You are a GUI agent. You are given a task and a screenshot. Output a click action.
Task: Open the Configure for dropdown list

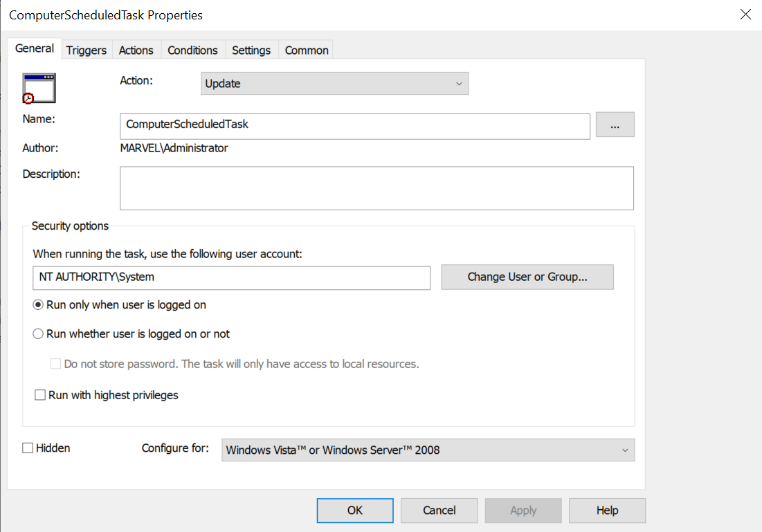click(428, 450)
